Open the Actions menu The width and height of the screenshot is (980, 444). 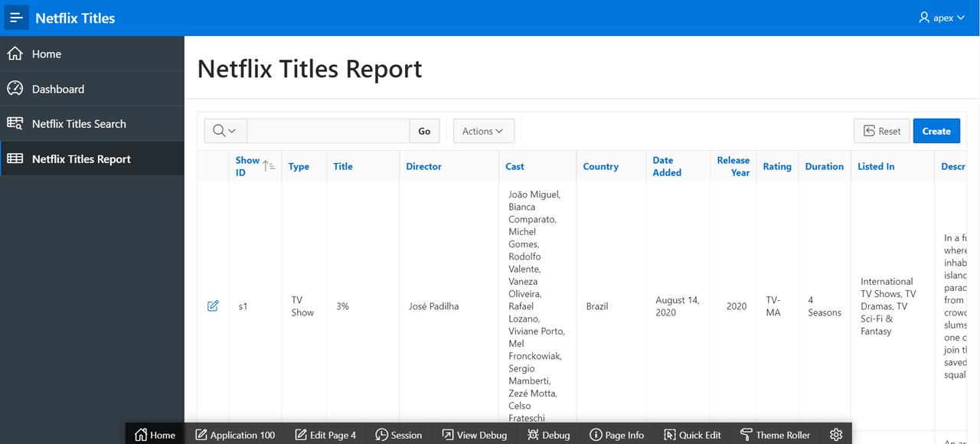(483, 131)
